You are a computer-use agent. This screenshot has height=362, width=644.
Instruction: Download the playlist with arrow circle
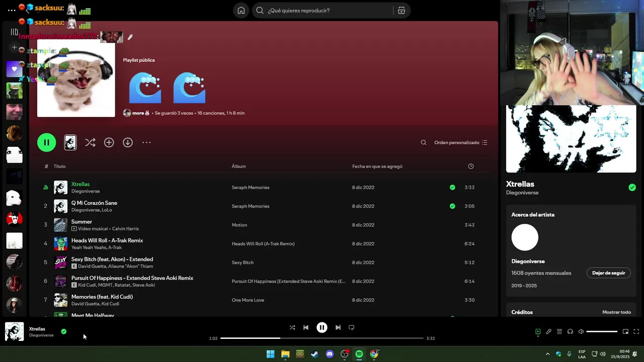tap(128, 142)
